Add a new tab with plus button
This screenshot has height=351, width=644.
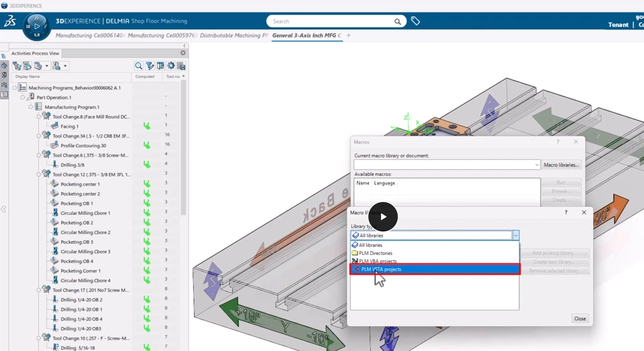[348, 36]
